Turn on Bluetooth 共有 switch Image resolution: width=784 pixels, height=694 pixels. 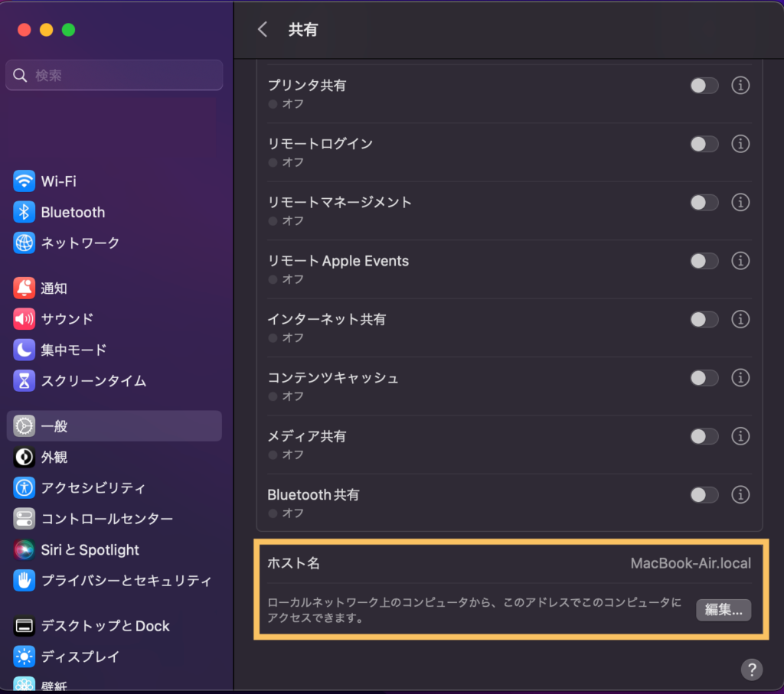[704, 494]
